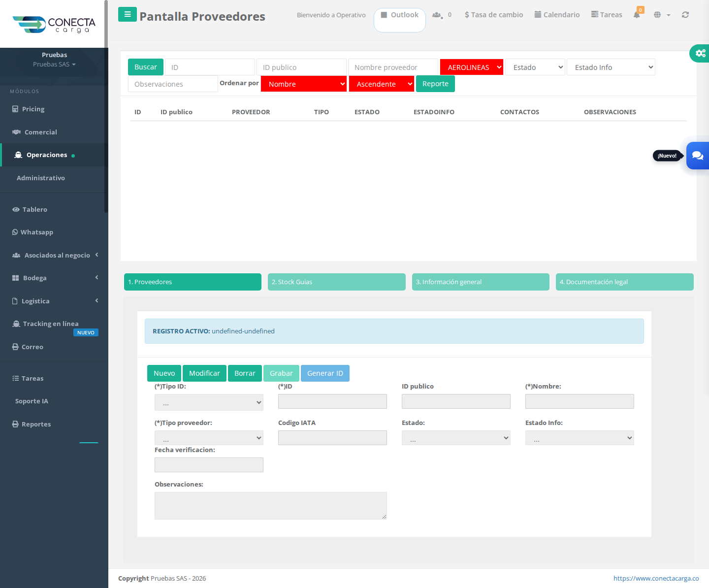Open the conectacarga.co footer link
Image resolution: width=709 pixels, height=588 pixels.
coord(656,578)
